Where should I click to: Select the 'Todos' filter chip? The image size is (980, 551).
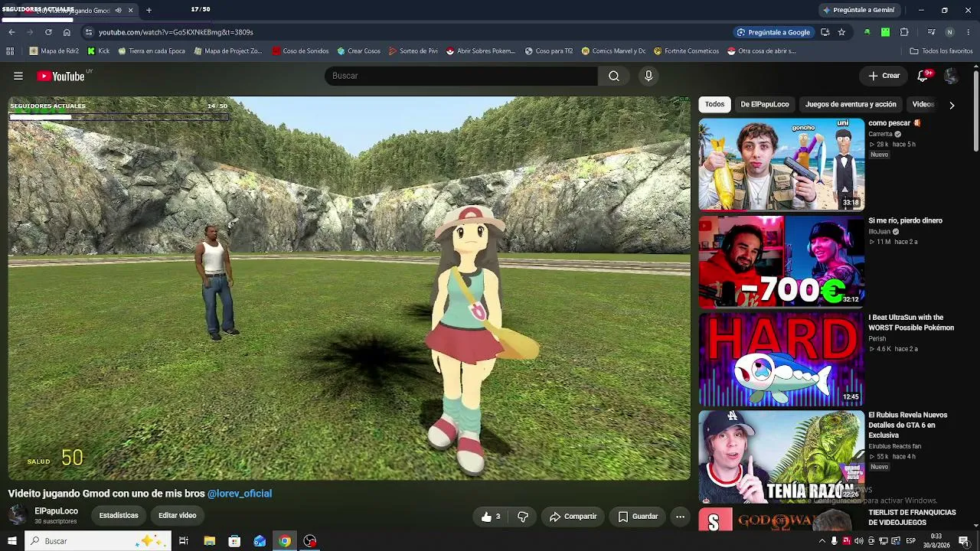click(714, 104)
